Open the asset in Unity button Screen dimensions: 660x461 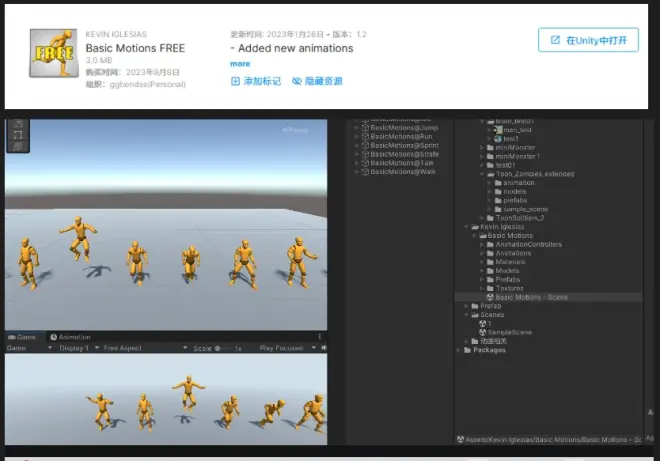pos(588,40)
